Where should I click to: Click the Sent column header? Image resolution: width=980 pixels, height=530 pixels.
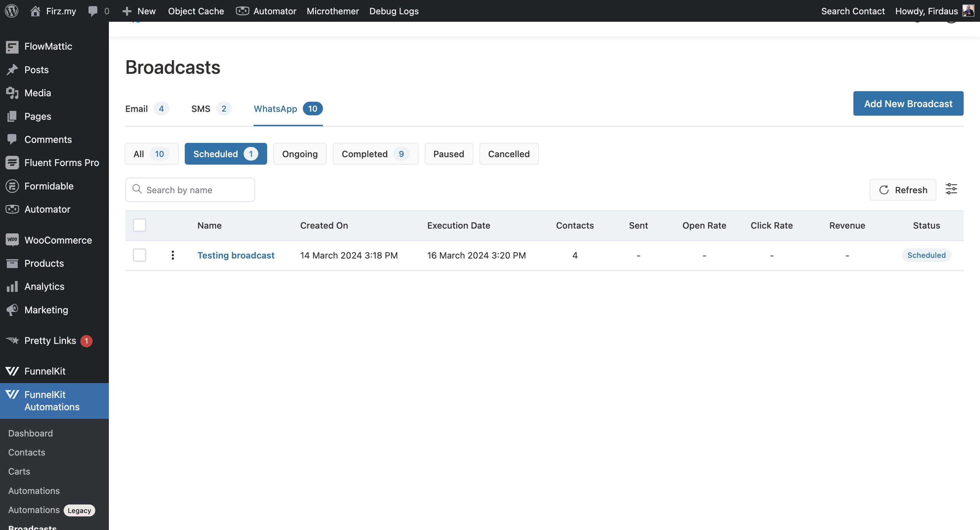click(x=638, y=225)
